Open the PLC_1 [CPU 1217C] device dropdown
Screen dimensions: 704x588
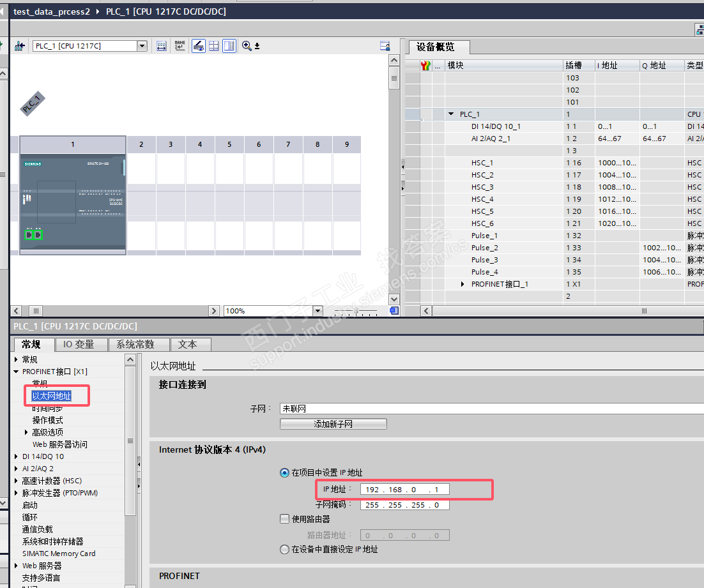click(x=142, y=46)
